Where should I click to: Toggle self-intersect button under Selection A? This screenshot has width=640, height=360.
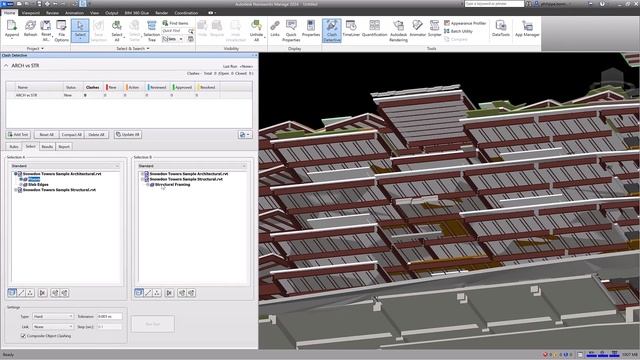[42, 293]
